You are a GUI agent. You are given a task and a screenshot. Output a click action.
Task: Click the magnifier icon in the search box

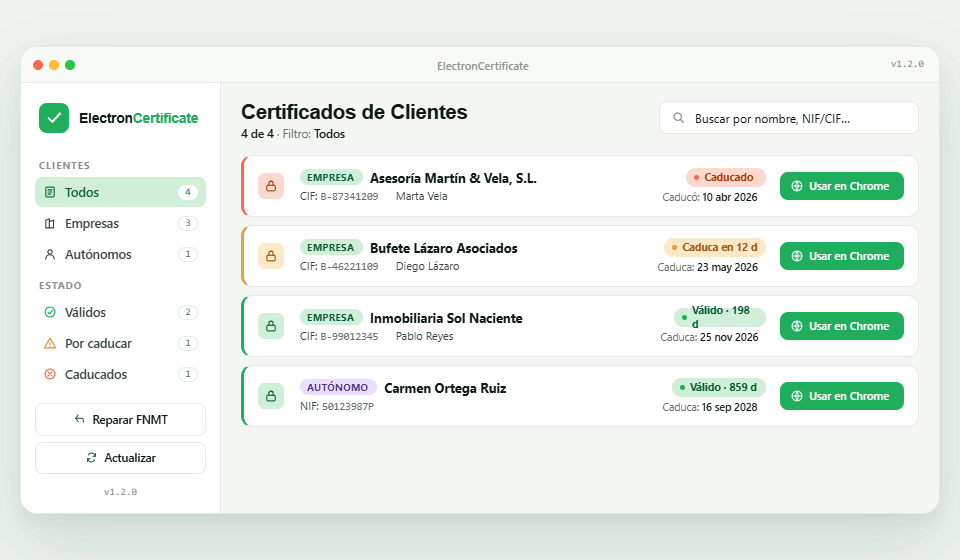(678, 118)
